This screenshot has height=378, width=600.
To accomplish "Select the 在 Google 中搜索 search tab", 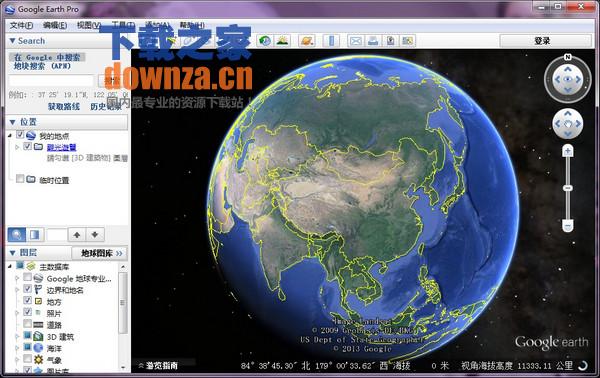I will 47,57.
